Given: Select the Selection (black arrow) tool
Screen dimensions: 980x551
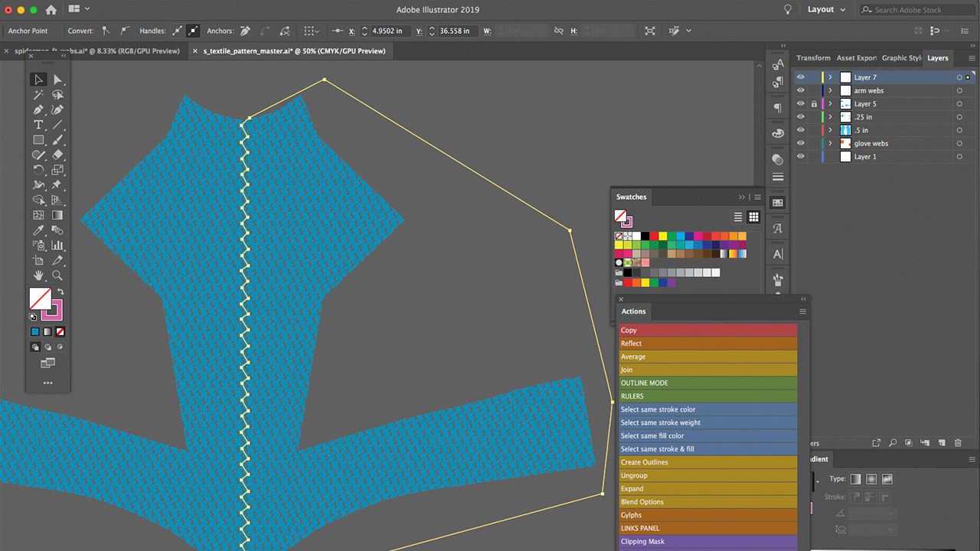Looking at the screenshot, I should coord(38,80).
